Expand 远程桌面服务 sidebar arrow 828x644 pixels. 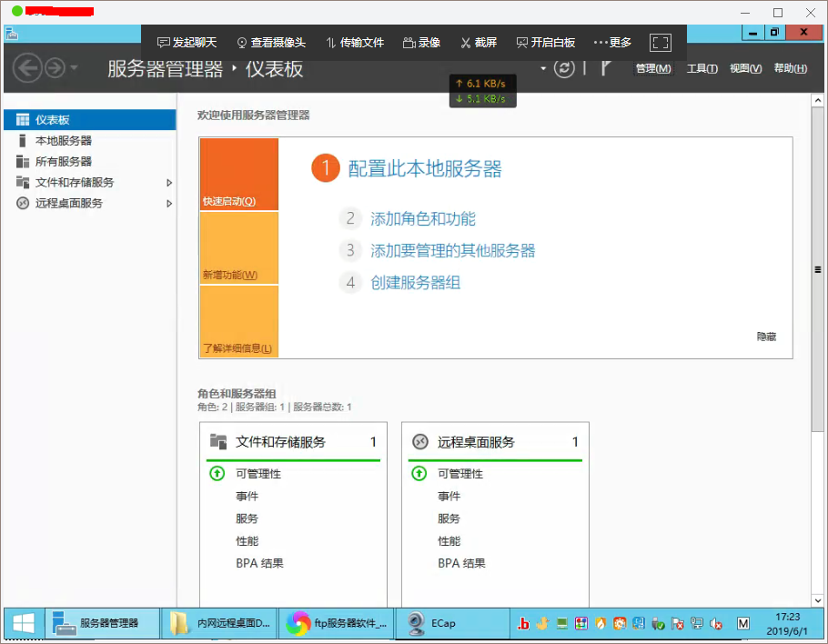[169, 204]
